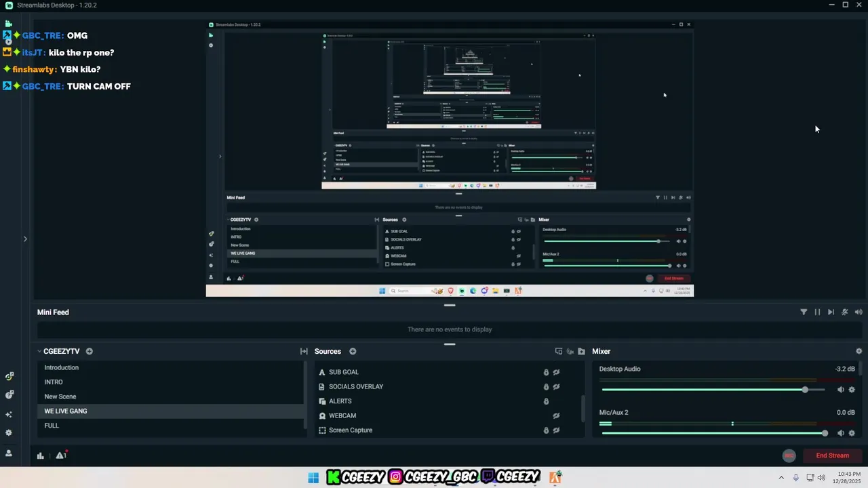This screenshot has width=868, height=488.
Task: Toggle the lock on the SOCIALS OVERLAY source
Action: 546,386
